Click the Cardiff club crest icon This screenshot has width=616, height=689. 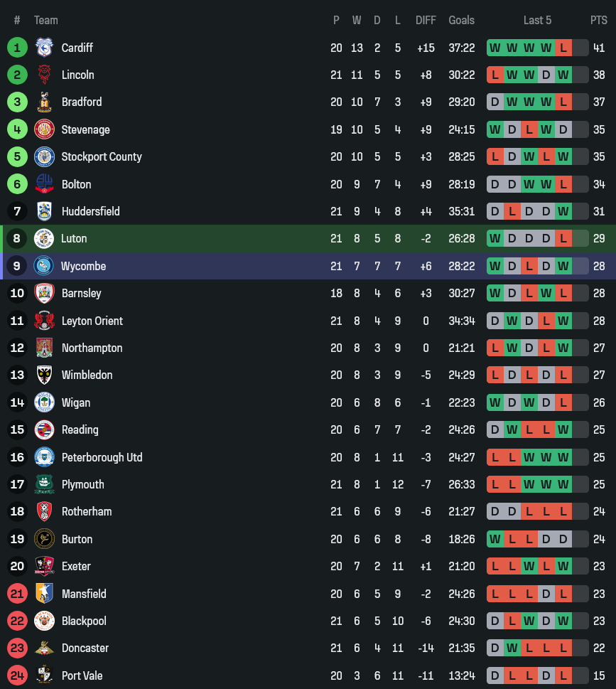pyautogui.click(x=44, y=48)
